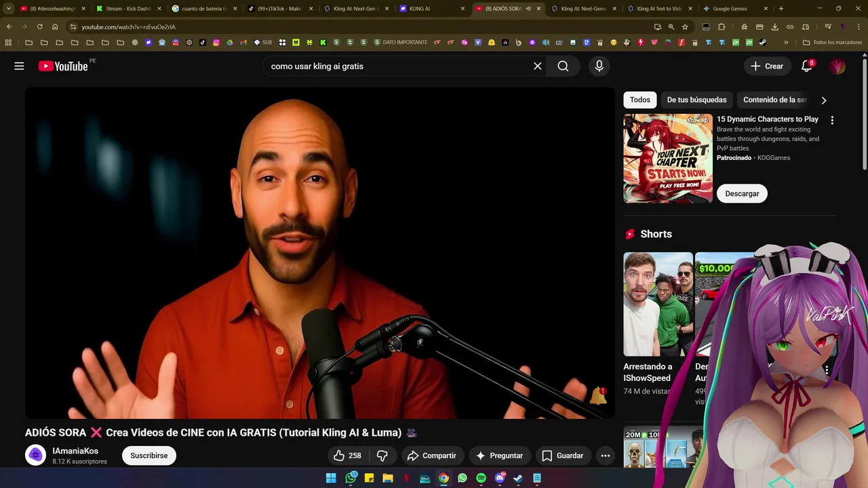
Task: Open Chrome downloads icon
Action: tap(774, 26)
